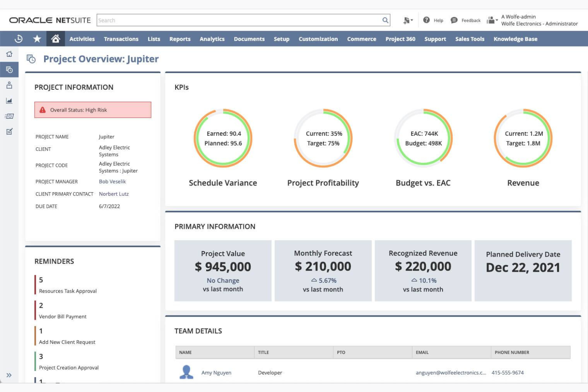Open the sidebar chart icon
588x392 pixels.
[9, 100]
